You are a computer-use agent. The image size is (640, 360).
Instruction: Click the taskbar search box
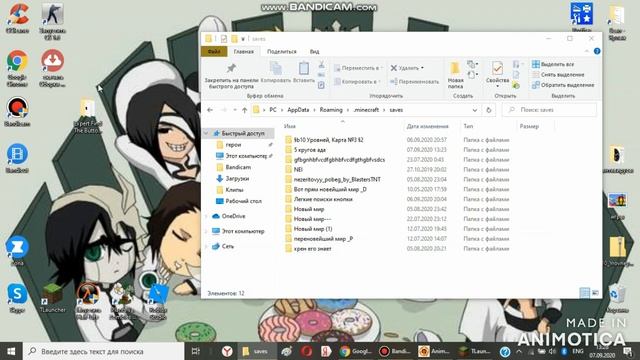(x=104, y=351)
